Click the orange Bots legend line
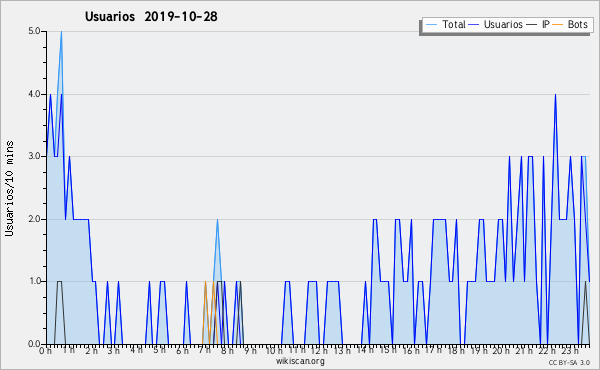 [558, 25]
